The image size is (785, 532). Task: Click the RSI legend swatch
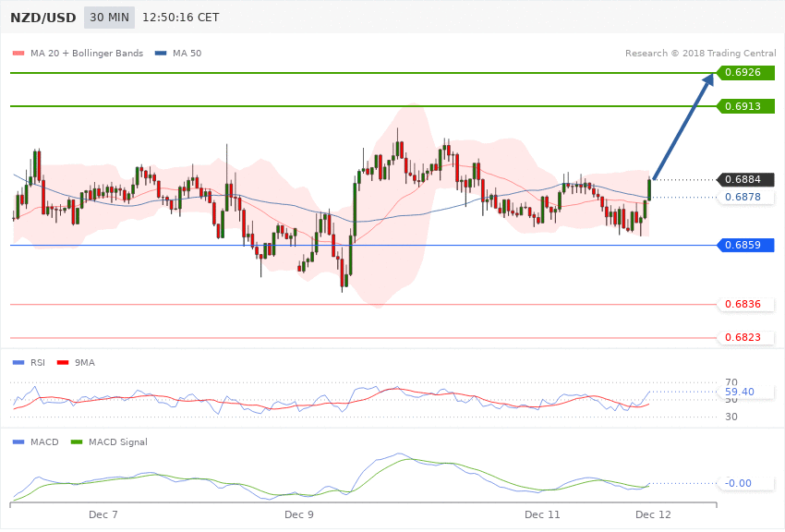18,362
